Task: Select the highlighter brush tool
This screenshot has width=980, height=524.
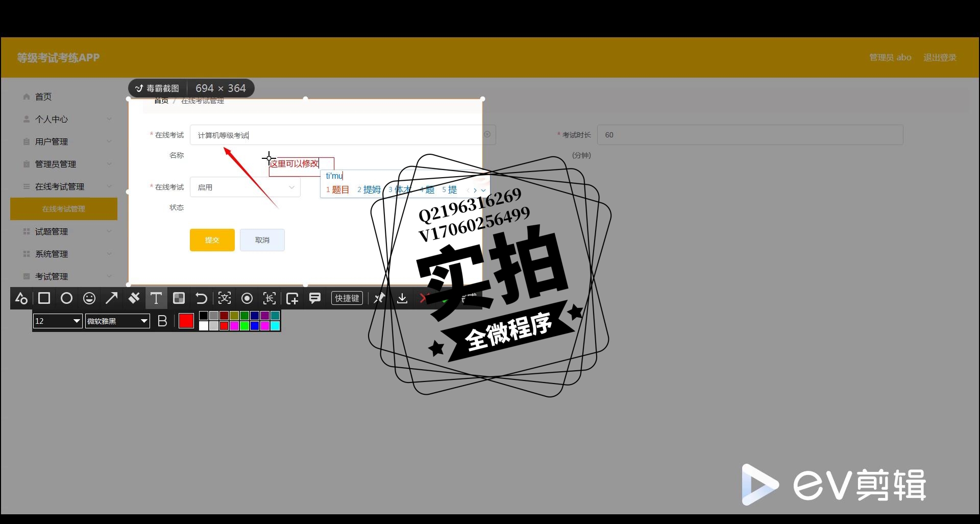Action: tap(134, 298)
